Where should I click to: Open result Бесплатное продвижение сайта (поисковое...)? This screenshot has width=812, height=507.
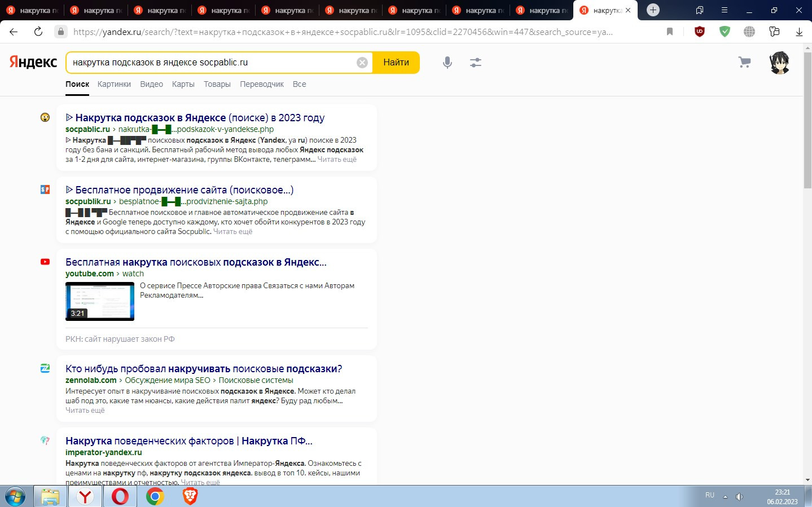pos(179,190)
